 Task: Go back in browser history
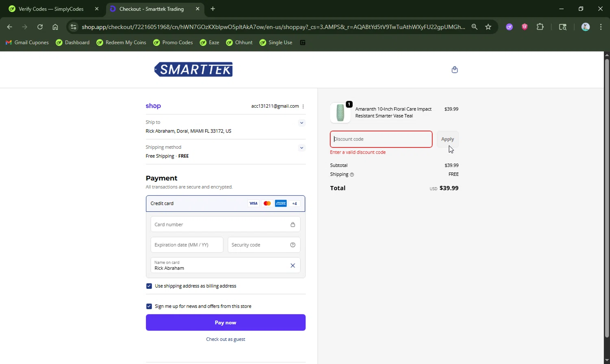[x=9, y=27]
